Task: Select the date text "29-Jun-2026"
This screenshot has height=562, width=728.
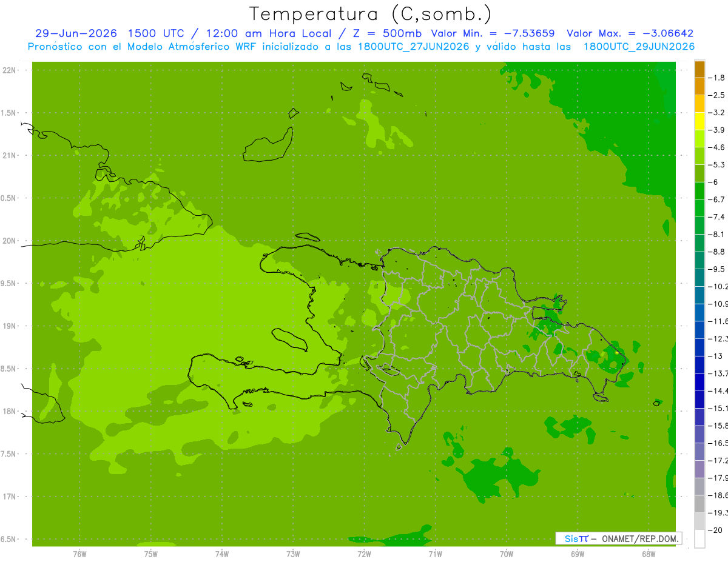Action: pos(76,33)
